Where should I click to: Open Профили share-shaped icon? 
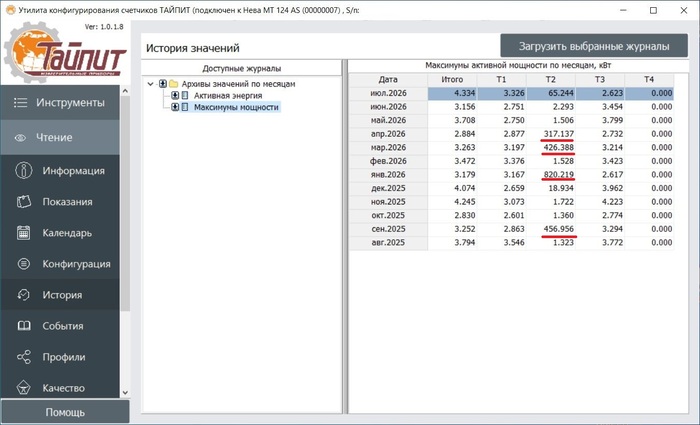pos(24,357)
